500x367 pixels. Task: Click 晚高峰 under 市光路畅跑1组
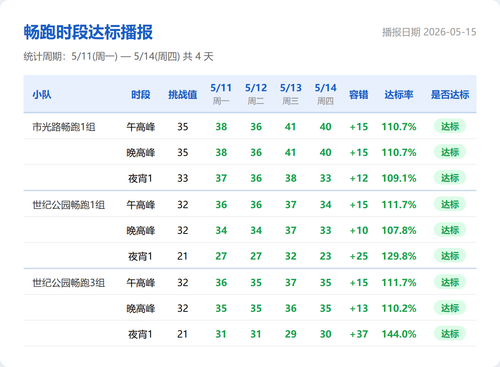tap(141, 153)
